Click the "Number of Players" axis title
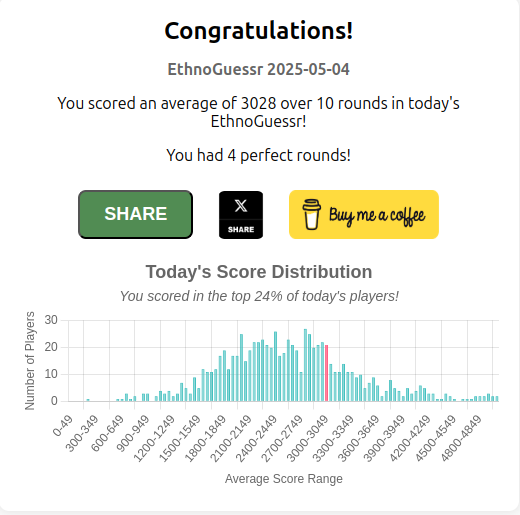The height and width of the screenshot is (515, 520). pyautogui.click(x=30, y=361)
